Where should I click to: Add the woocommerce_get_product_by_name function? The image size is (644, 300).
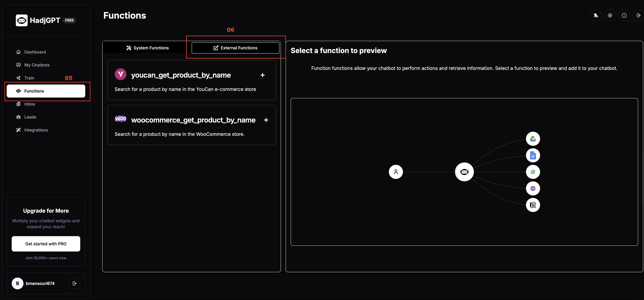point(266,120)
